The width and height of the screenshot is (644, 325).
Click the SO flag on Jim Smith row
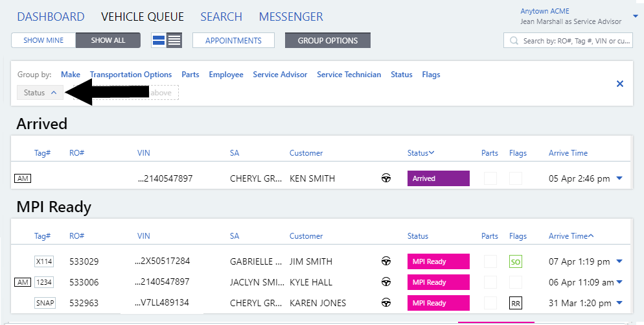tap(516, 262)
